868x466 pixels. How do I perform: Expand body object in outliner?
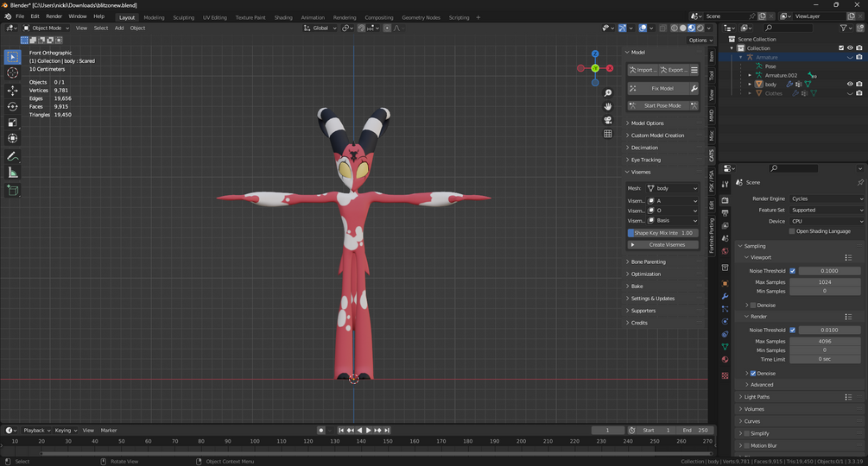click(750, 85)
